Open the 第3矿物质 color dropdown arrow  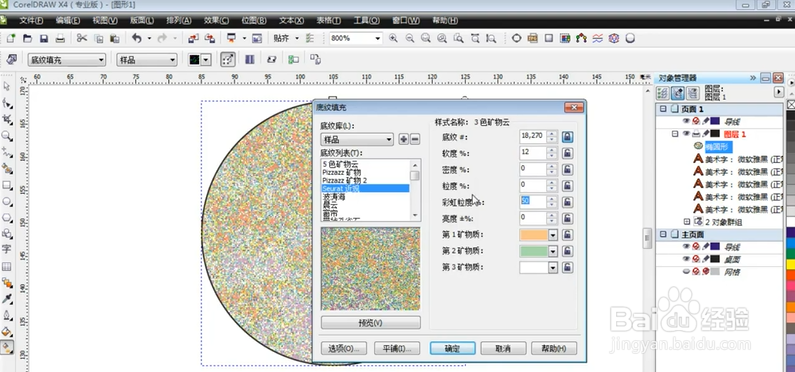(553, 267)
